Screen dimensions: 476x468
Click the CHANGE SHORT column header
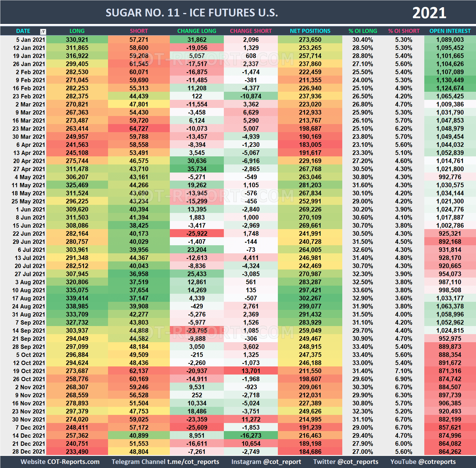click(251, 31)
